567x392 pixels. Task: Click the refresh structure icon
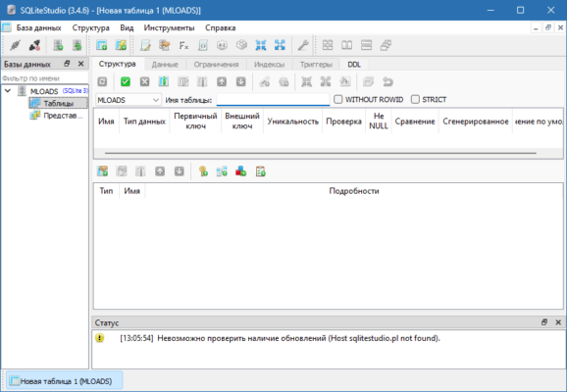(103, 82)
